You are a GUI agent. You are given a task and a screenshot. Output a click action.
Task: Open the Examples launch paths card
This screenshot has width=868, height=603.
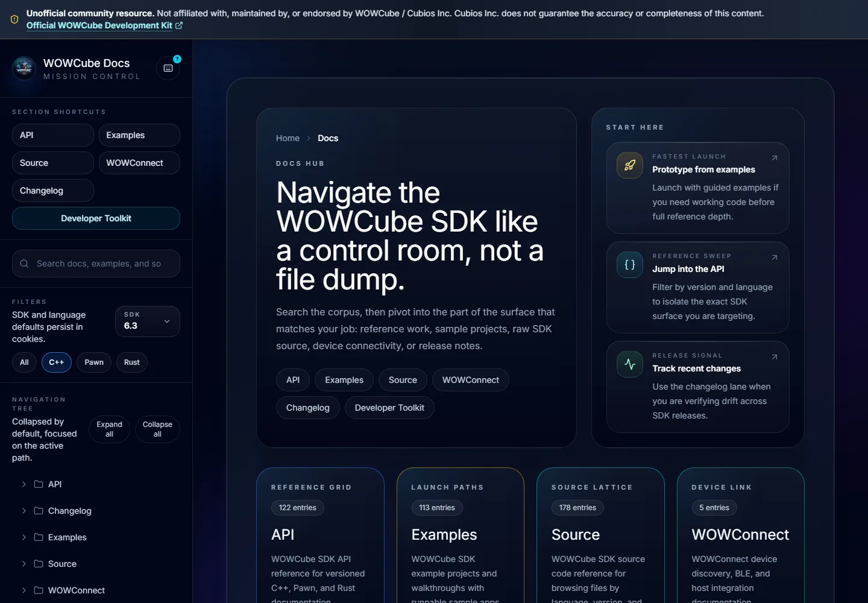[461, 535]
